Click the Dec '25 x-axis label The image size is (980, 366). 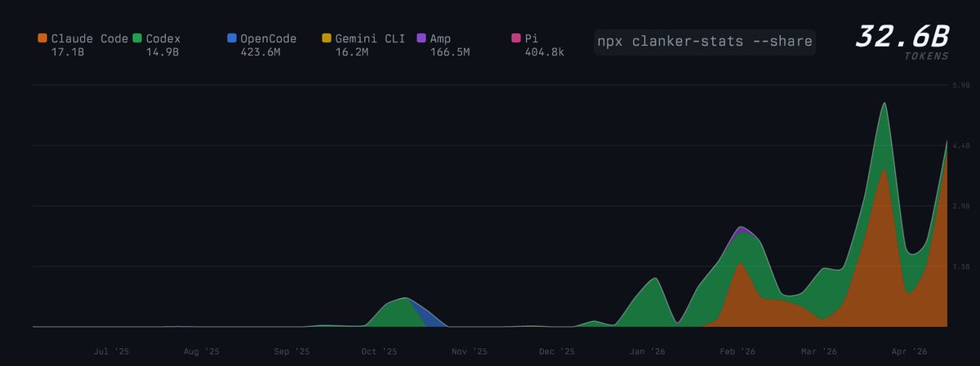point(557,352)
